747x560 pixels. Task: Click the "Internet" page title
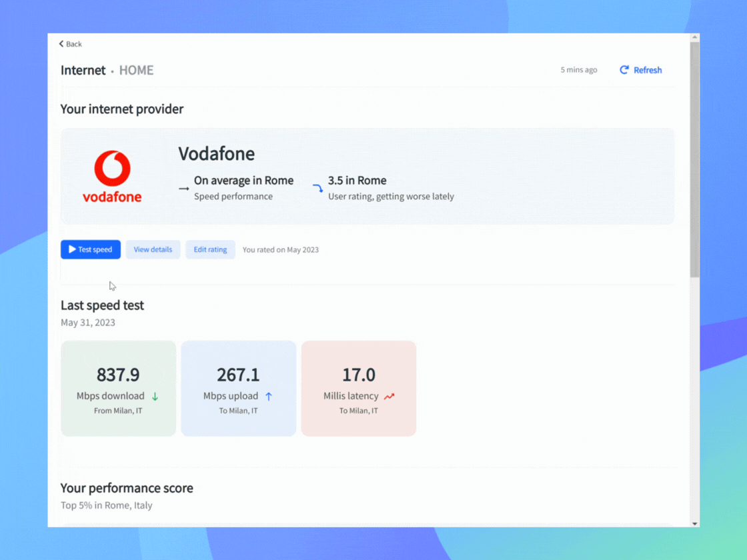pos(83,71)
